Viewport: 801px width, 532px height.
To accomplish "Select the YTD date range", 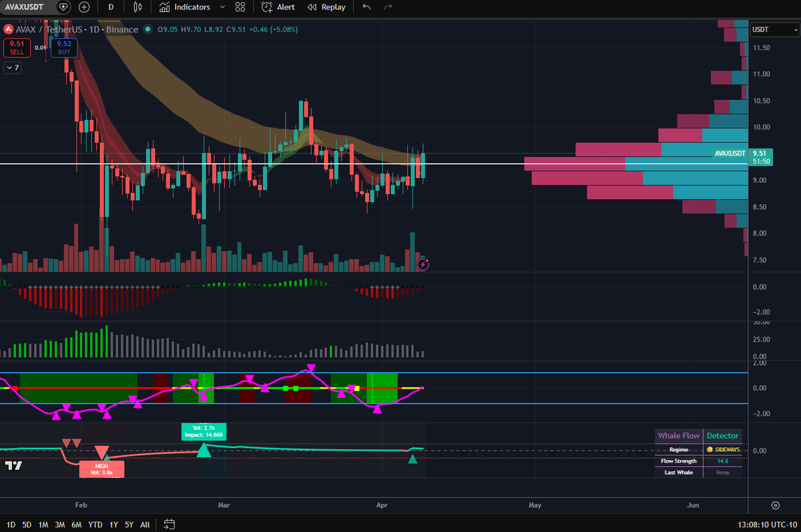I will [x=95, y=525].
